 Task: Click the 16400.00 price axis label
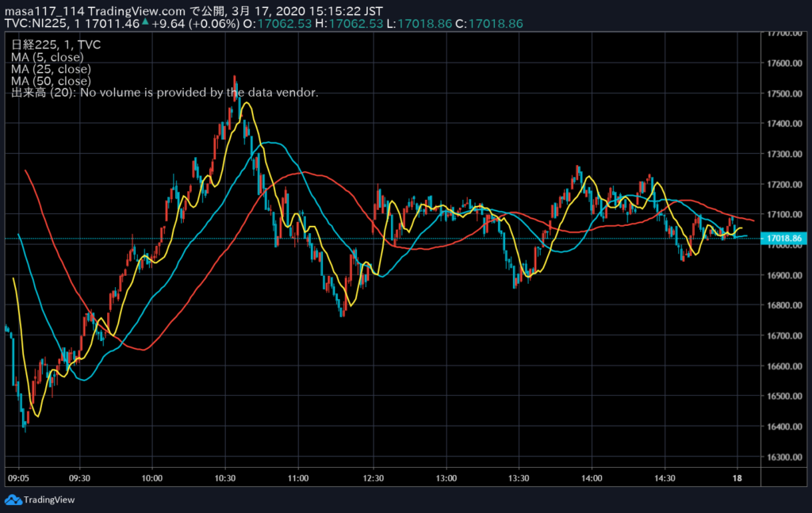click(784, 427)
